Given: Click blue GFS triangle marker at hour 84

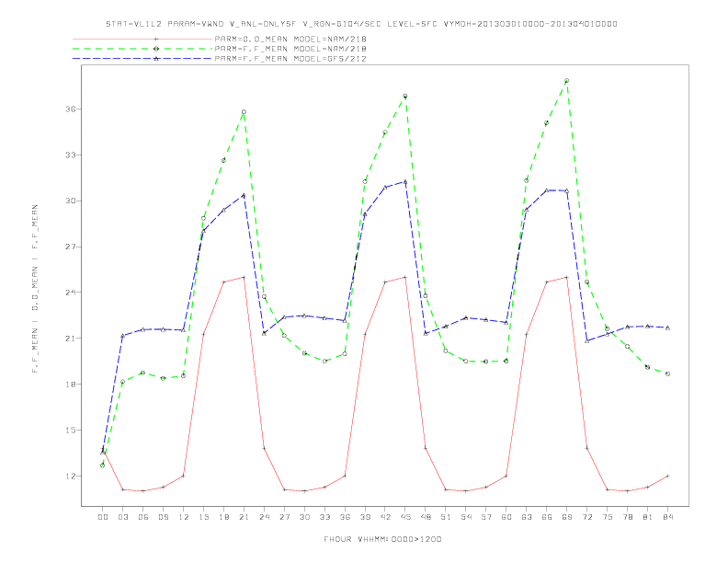Looking at the screenshot, I should [x=667, y=327].
